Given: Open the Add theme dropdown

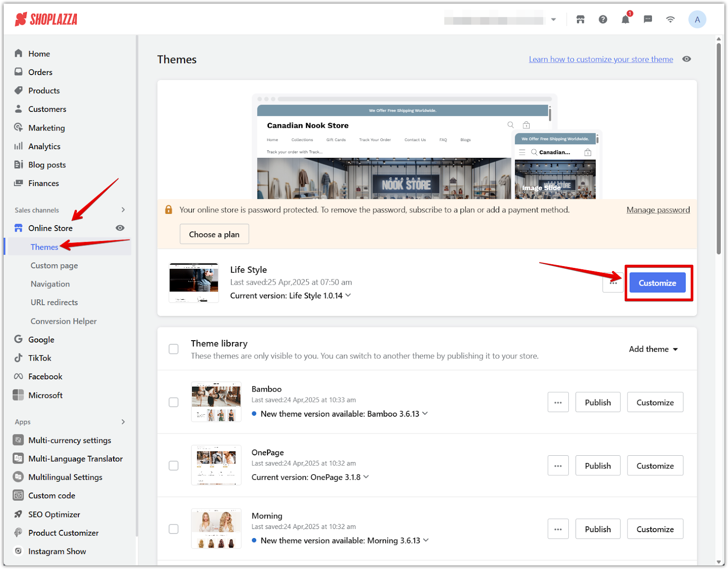Looking at the screenshot, I should tap(653, 349).
